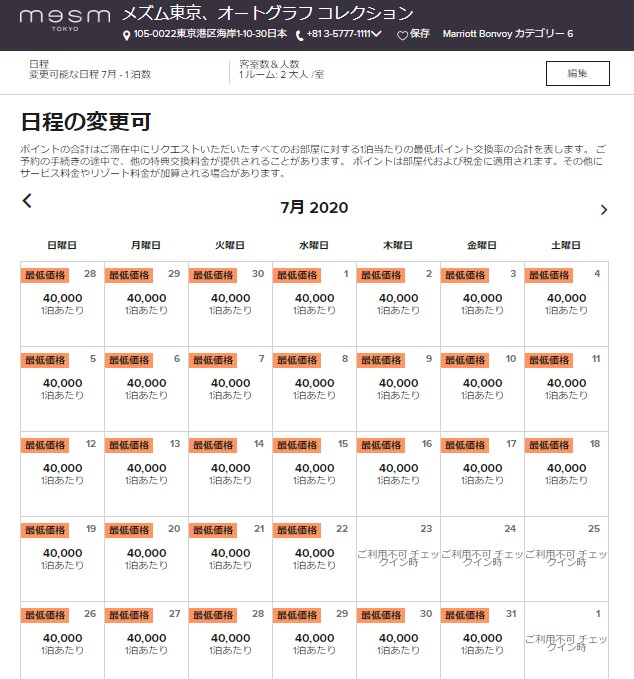Click phone number +81 3-5777-1111

(338, 34)
